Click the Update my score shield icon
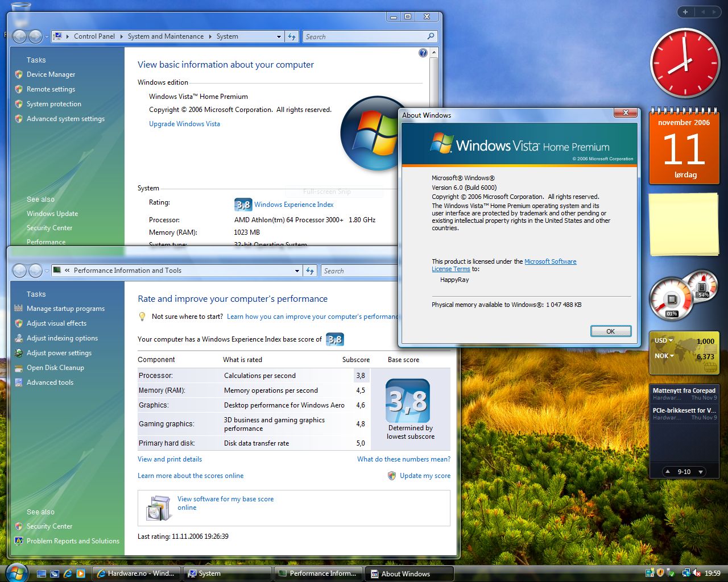The height and width of the screenshot is (582, 728). pyautogui.click(x=391, y=476)
